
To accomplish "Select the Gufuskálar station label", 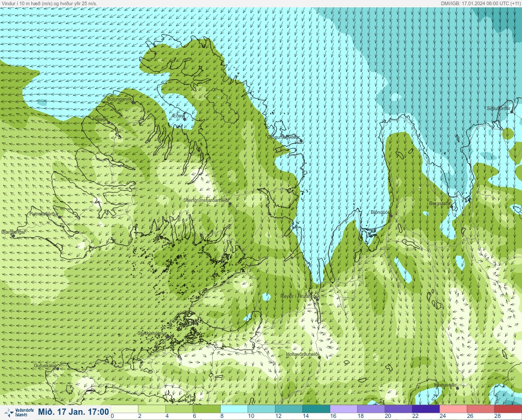I will 45,365.
